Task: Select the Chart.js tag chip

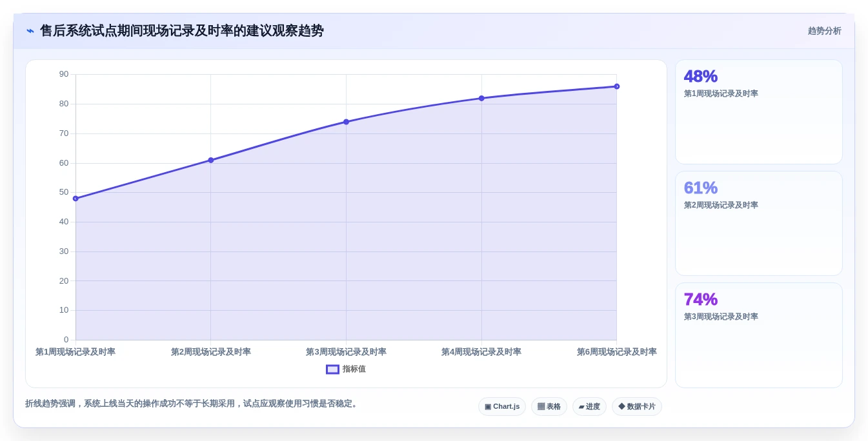Action: [502, 407]
